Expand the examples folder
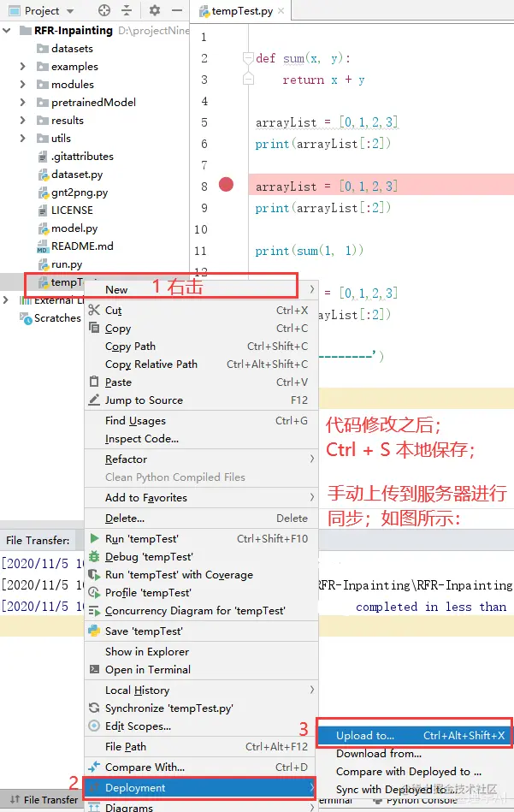Screen dimensions: 514x812 [22, 66]
